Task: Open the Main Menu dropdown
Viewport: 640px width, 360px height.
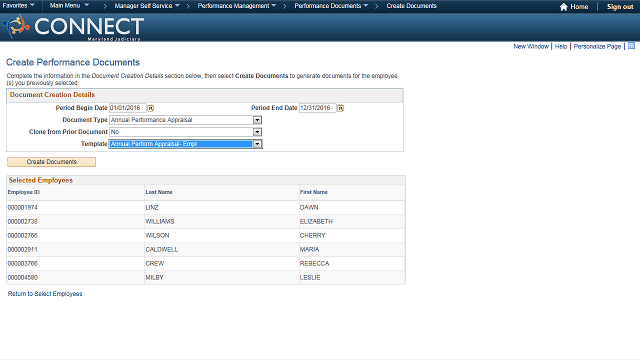Action: [69, 6]
